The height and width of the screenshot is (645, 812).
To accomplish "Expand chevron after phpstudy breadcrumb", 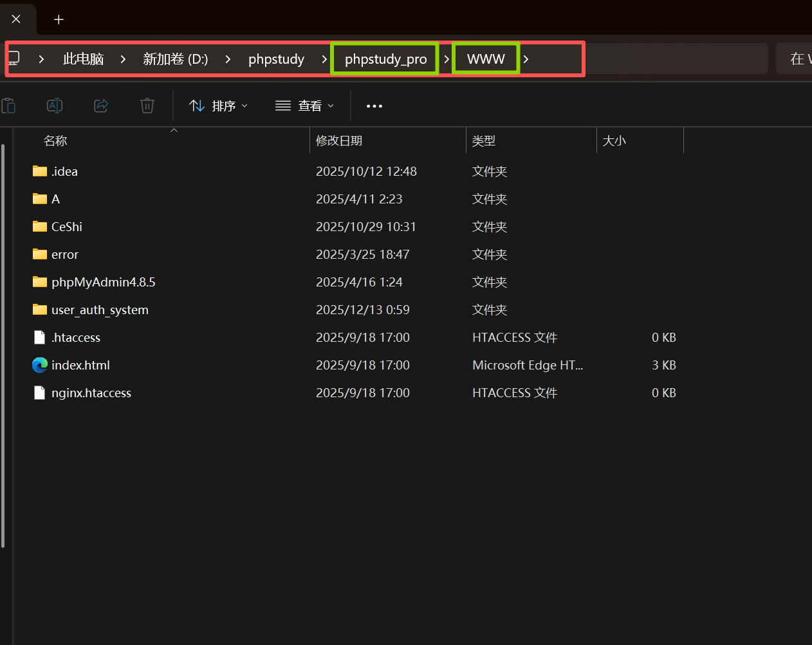I will coord(324,59).
